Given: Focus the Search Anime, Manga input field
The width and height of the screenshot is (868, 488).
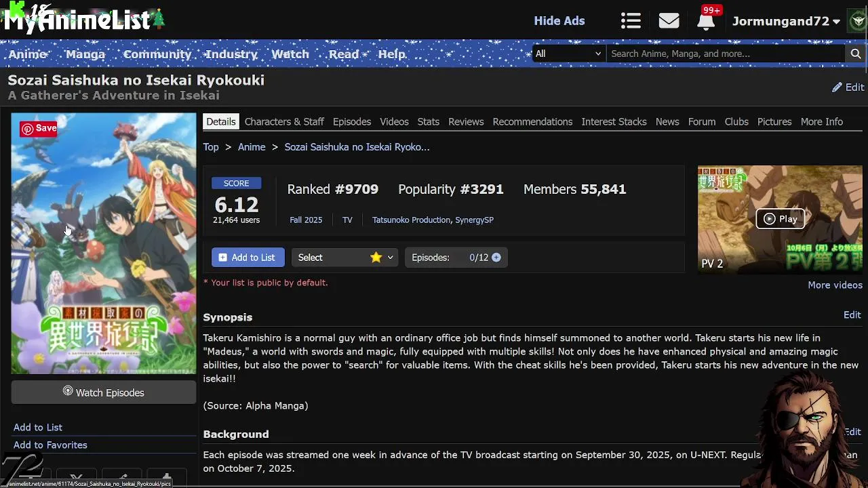Looking at the screenshot, I should point(727,54).
